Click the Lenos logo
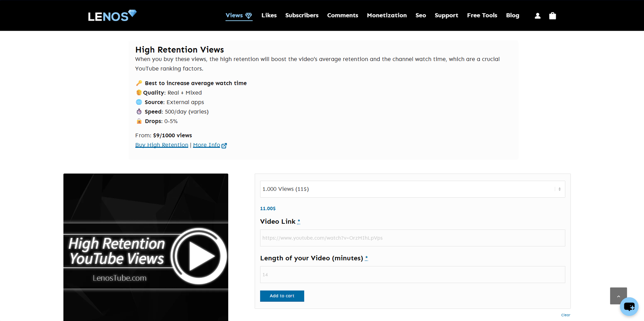Viewport: 644px width, 321px height. point(112,16)
